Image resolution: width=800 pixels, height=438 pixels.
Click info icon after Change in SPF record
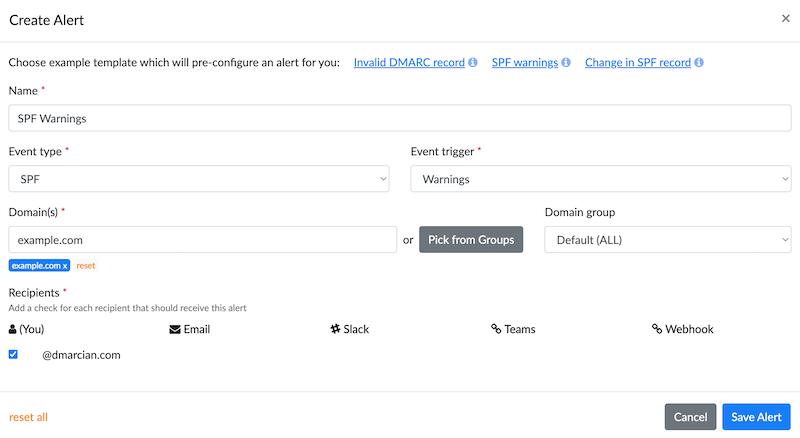[699, 62]
